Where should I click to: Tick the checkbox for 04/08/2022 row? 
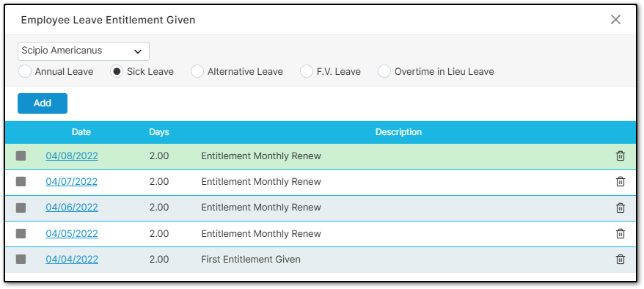[x=21, y=156]
